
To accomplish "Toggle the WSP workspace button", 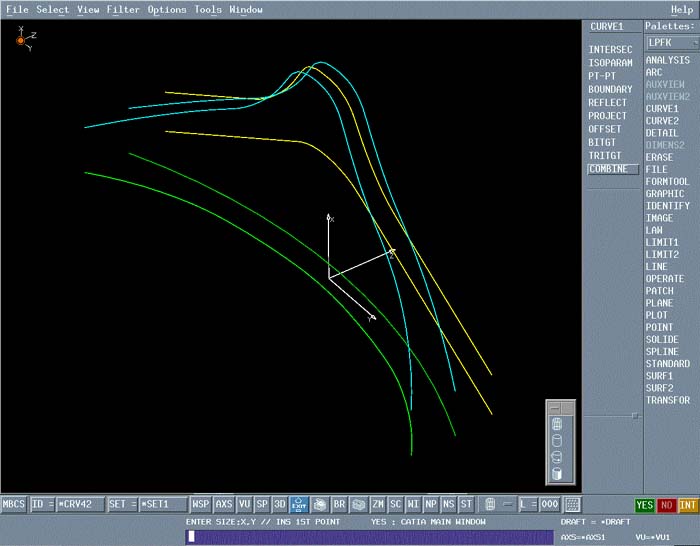I will point(201,505).
